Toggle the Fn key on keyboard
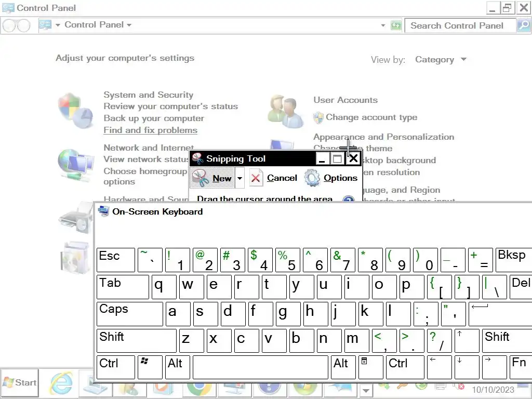Image resolution: width=532 pixels, height=399 pixels. click(x=521, y=367)
